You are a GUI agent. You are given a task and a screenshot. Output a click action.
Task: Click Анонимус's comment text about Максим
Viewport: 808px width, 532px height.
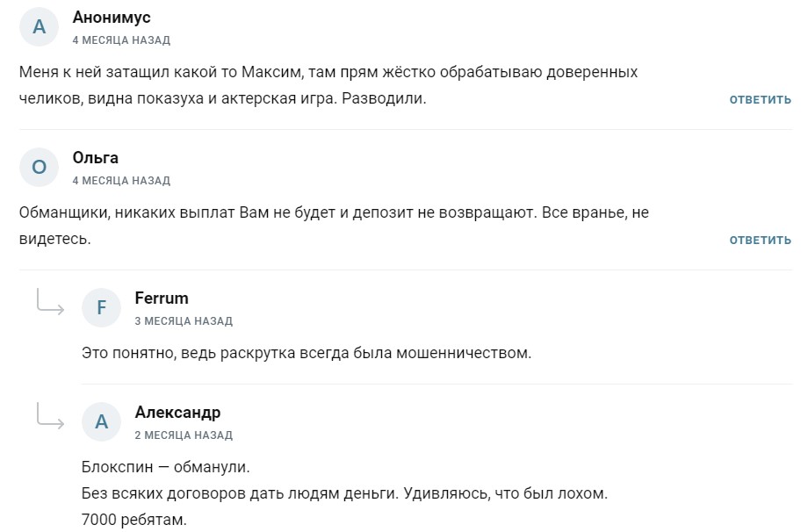[328, 85]
